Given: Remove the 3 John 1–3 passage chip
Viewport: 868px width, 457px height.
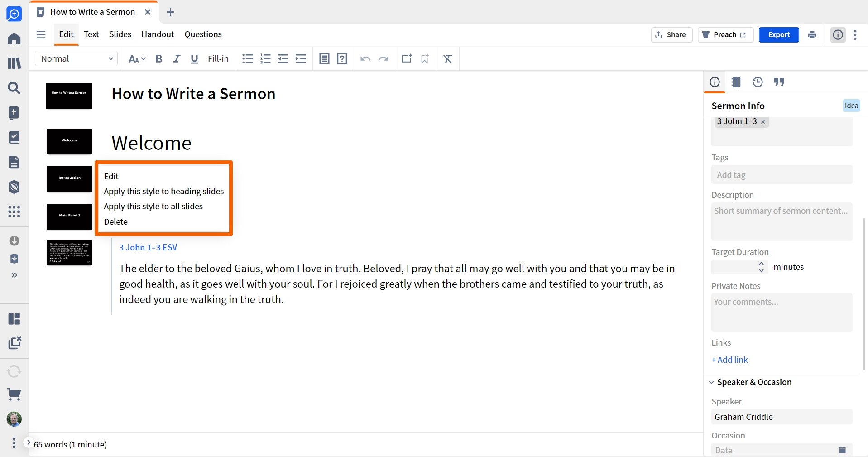Looking at the screenshot, I should [x=763, y=122].
